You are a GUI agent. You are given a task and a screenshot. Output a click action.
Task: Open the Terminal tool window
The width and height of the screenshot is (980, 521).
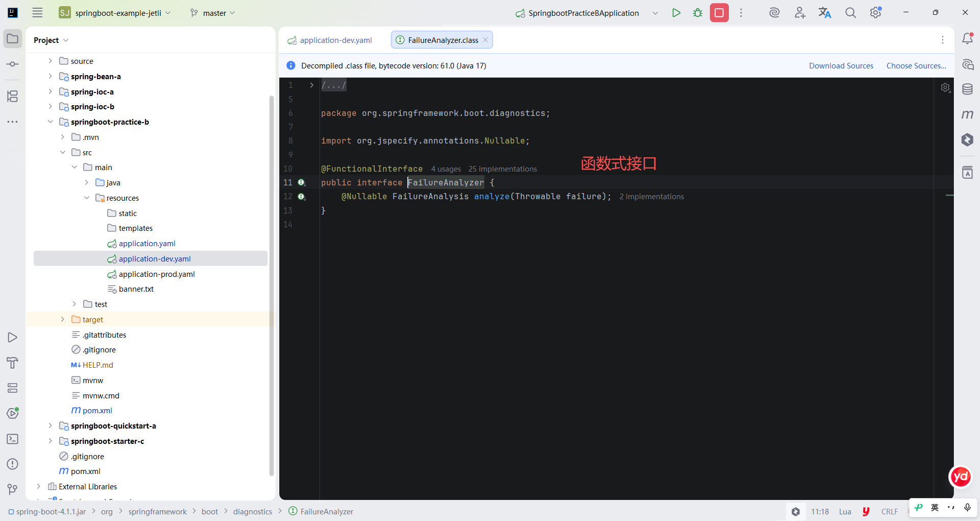point(13,439)
